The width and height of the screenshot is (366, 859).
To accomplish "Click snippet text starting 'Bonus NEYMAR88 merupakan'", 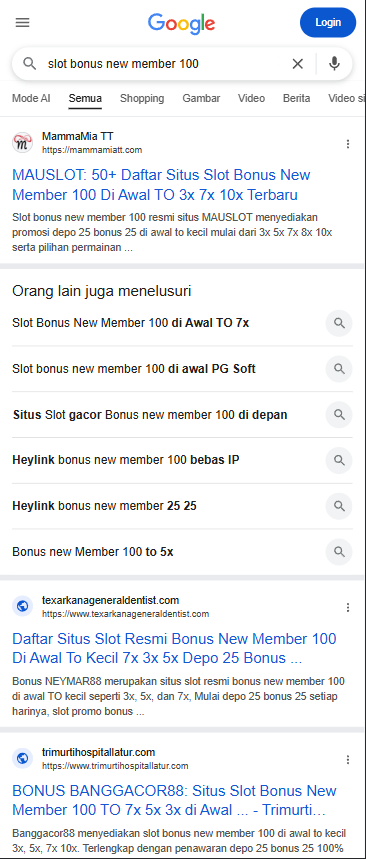I will (178, 697).
